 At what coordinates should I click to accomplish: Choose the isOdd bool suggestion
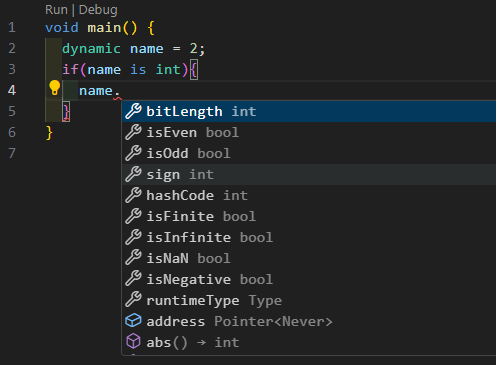point(309,153)
